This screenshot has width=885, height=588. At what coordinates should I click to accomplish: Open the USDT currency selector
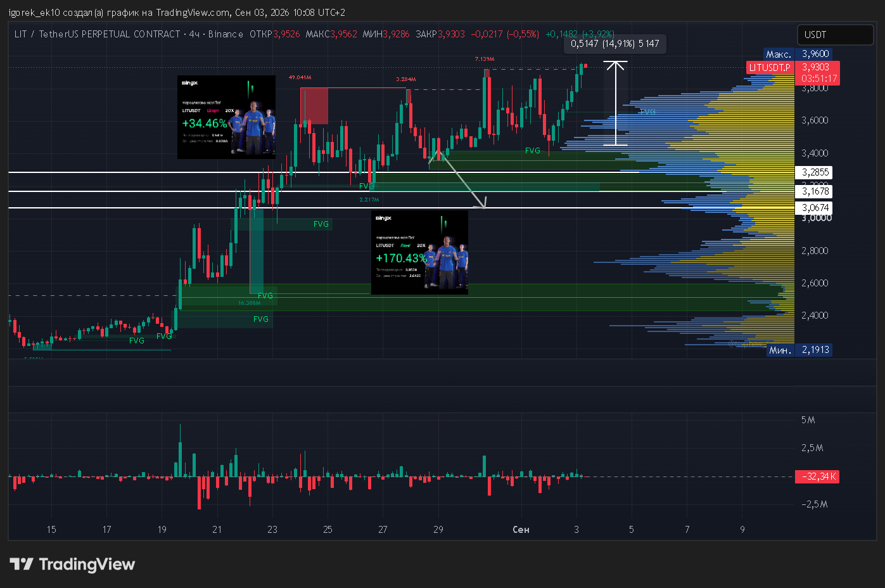pyautogui.click(x=835, y=35)
